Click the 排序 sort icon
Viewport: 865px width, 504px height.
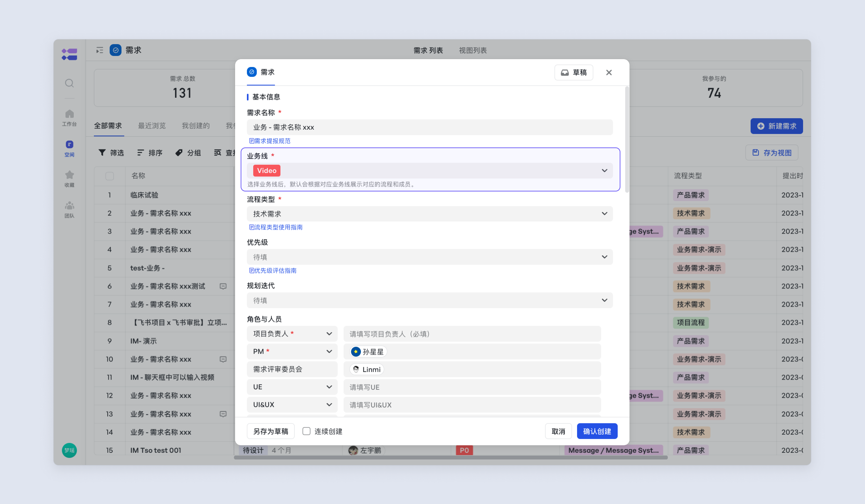(x=140, y=153)
